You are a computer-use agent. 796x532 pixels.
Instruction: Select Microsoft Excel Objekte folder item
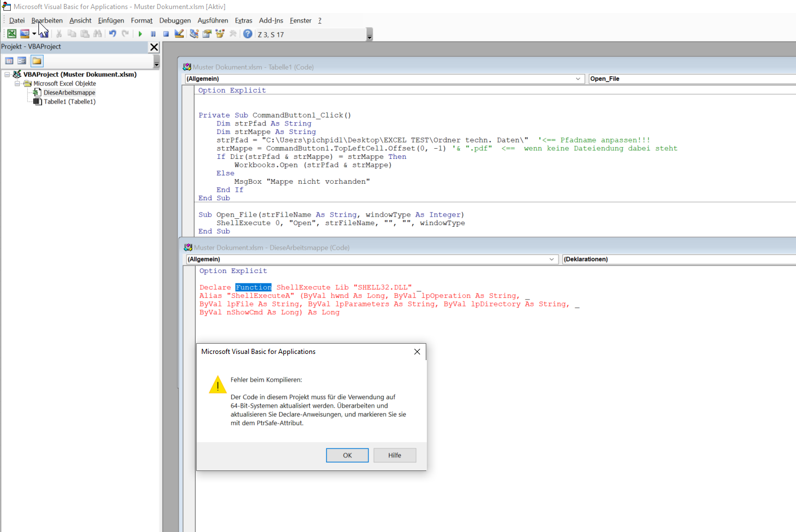(x=64, y=84)
